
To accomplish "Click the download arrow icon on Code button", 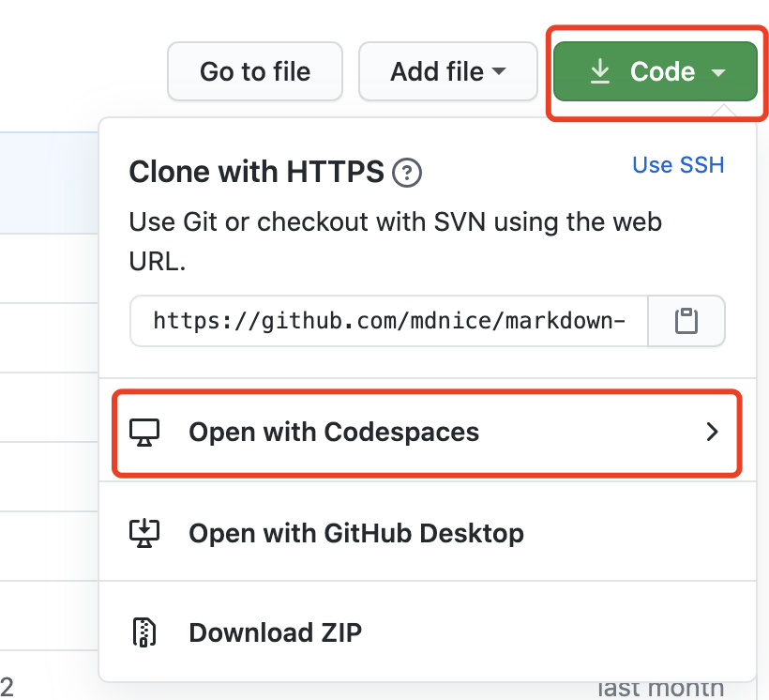I will 600,71.
